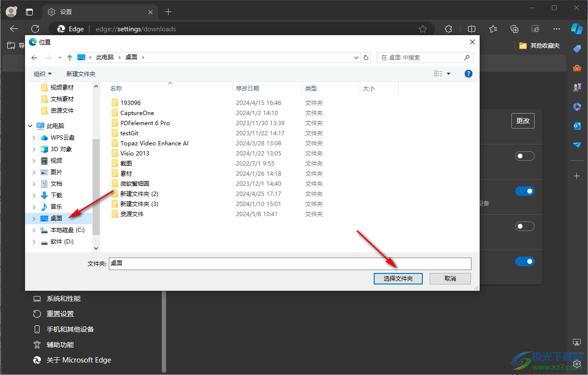Open the recent locations dropdown arrow

coord(60,57)
